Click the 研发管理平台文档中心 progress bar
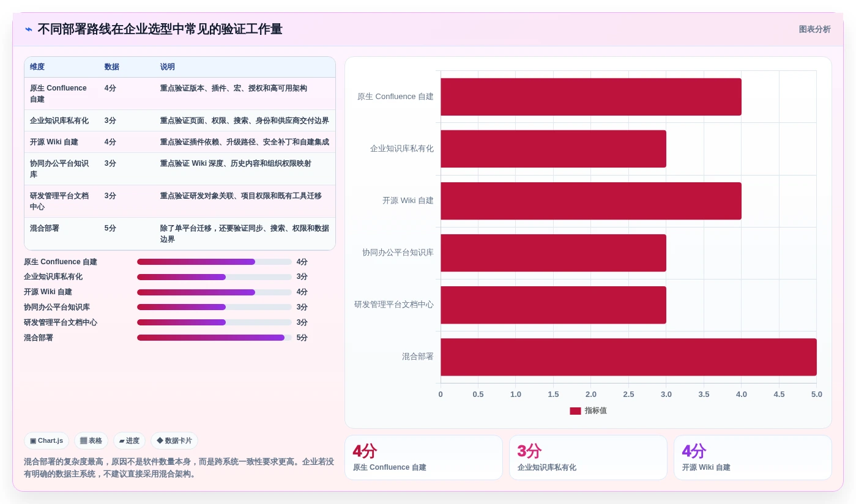The height and width of the screenshot is (504, 856). click(x=214, y=322)
